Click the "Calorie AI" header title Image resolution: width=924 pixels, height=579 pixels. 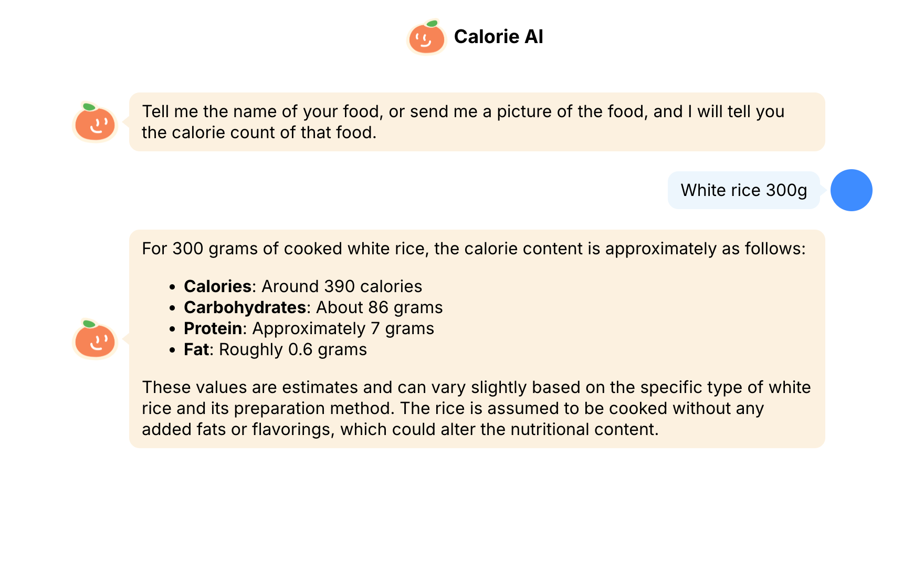pyautogui.click(x=498, y=37)
